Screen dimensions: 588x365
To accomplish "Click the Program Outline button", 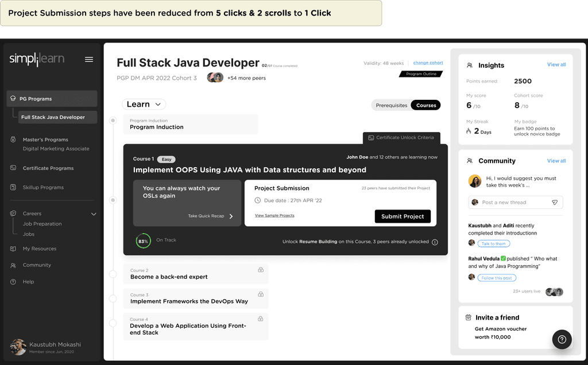I will (x=421, y=74).
